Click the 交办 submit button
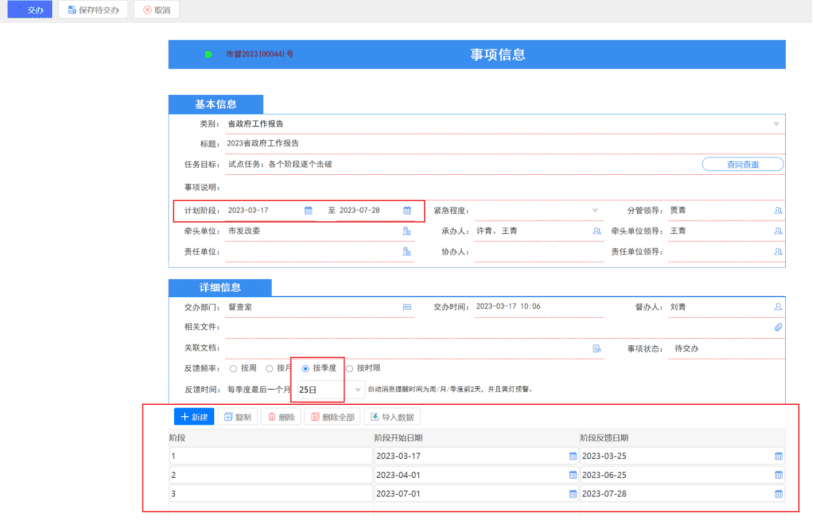Image resolution: width=813 pixels, height=522 pixels. [x=30, y=9]
